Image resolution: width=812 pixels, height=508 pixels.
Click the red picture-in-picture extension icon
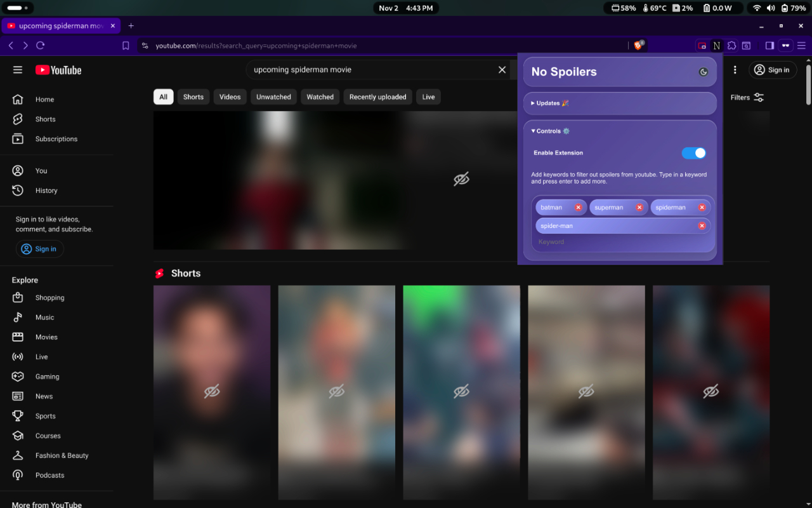click(702, 46)
